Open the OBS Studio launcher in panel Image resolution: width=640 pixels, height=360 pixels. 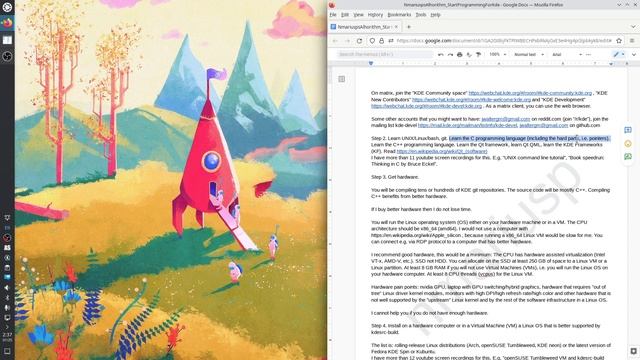(7, 56)
